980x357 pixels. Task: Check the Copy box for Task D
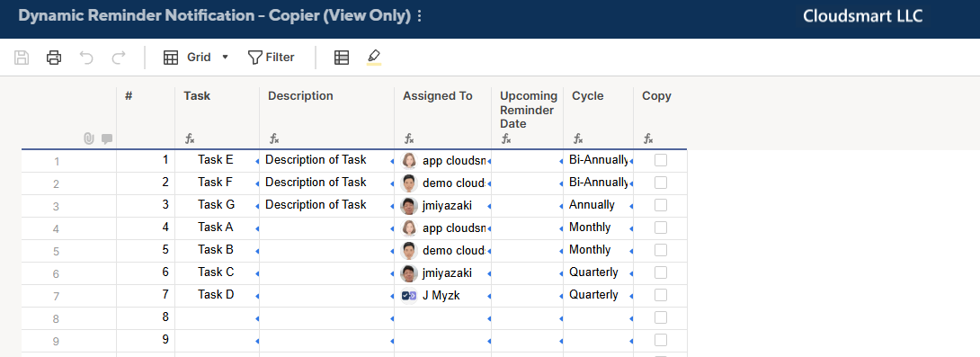point(661,295)
